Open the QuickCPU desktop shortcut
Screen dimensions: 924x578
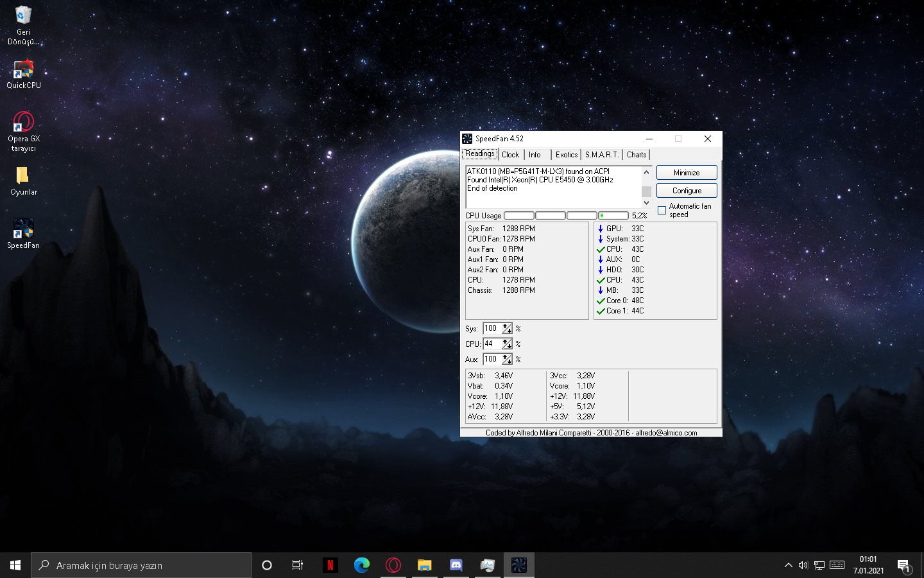pyautogui.click(x=24, y=69)
